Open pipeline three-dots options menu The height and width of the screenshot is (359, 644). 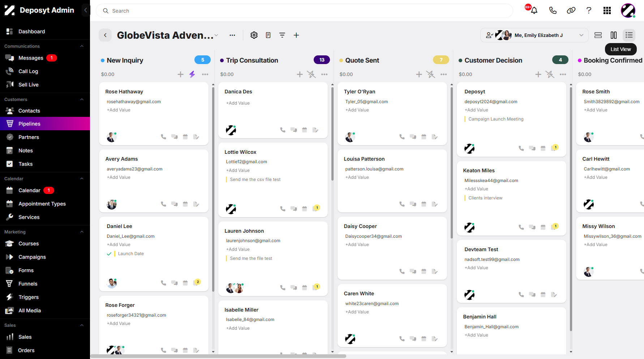tap(232, 35)
